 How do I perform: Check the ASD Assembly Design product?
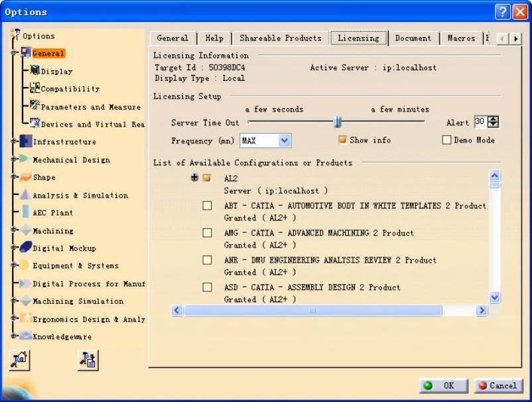207,287
